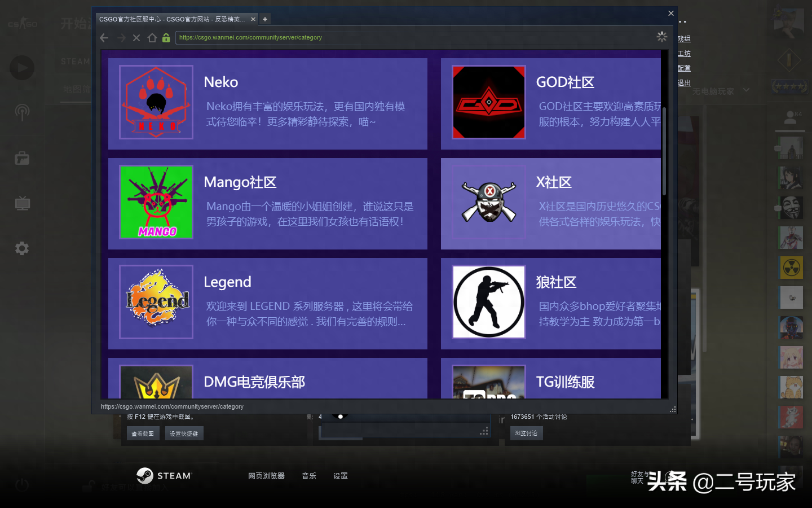The width and height of the screenshot is (812, 508).
Task: Click the 浏览讨论 button
Action: tap(526, 433)
